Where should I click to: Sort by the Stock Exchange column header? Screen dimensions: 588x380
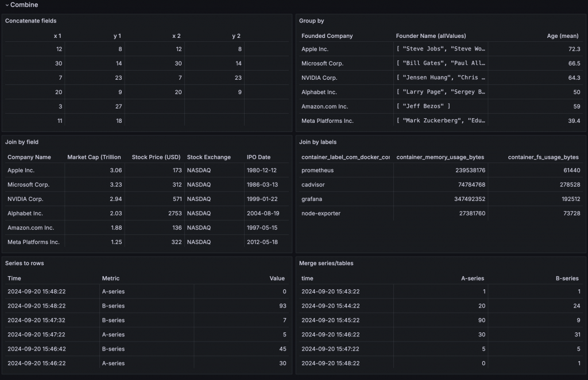[x=209, y=157]
